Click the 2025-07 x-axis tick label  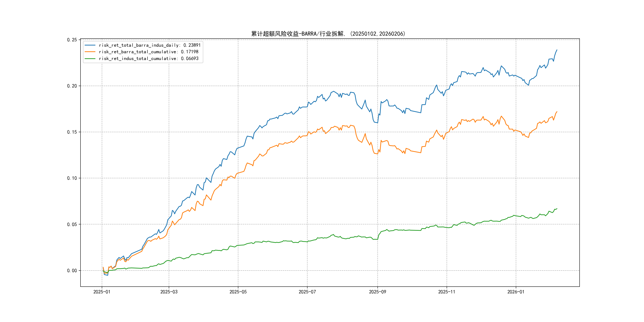[307, 292]
